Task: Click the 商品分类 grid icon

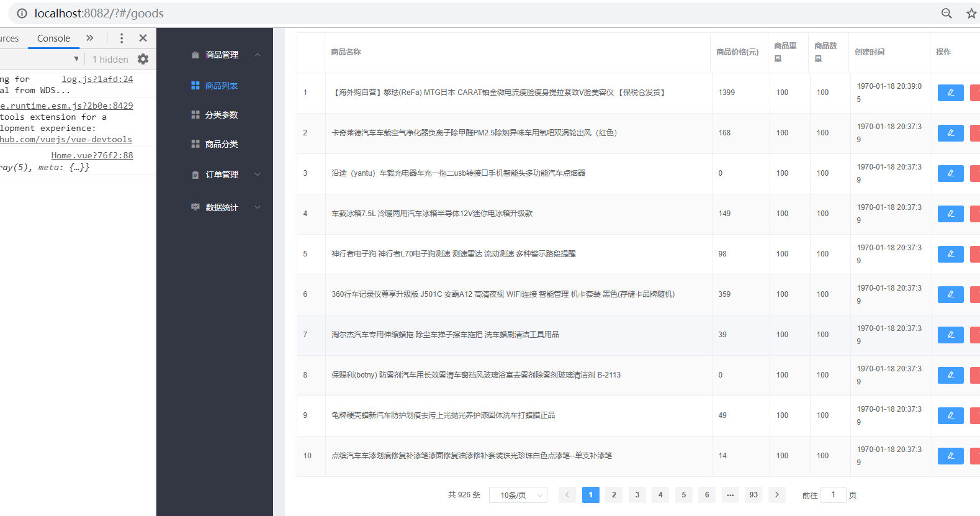Action: 196,144
